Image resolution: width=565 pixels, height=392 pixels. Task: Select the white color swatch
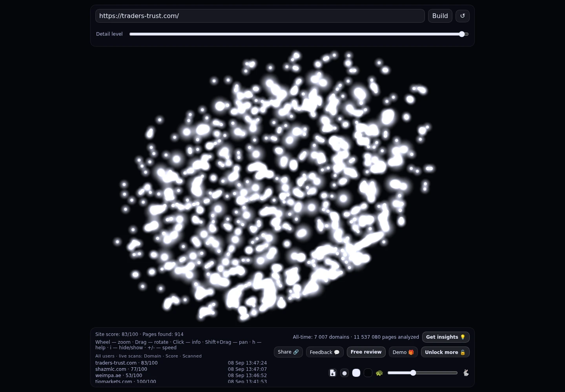(x=356, y=373)
